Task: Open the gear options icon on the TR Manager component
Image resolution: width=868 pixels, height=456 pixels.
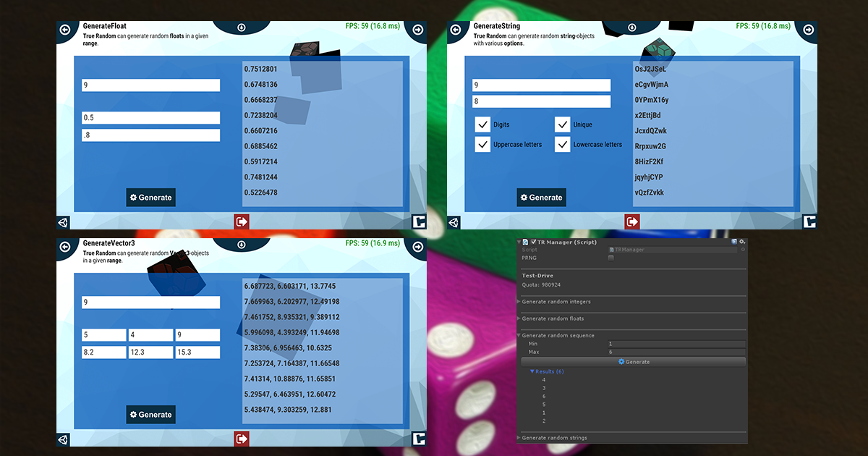Action: coord(741,242)
